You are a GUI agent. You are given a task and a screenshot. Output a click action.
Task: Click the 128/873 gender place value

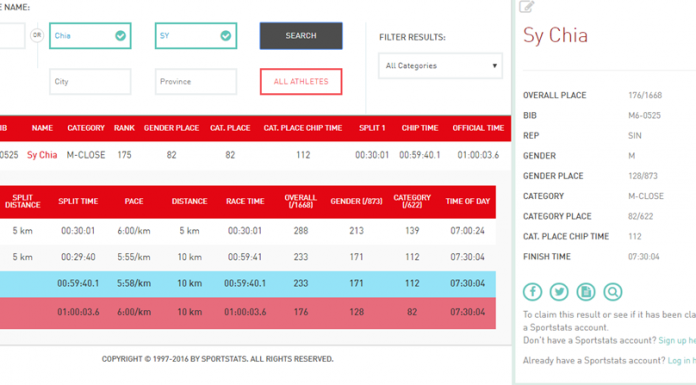[x=643, y=176]
